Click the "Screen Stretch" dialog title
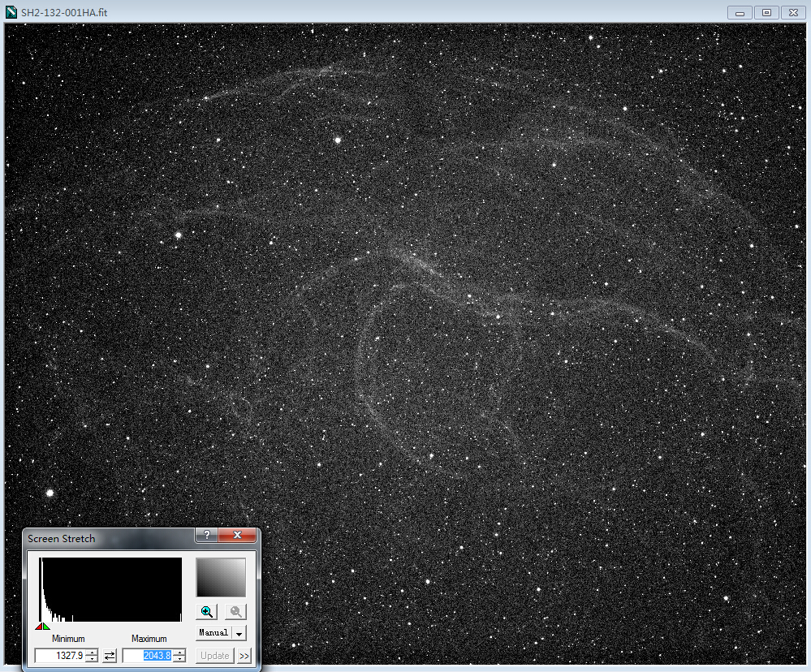This screenshot has height=672, width=811. (62, 539)
